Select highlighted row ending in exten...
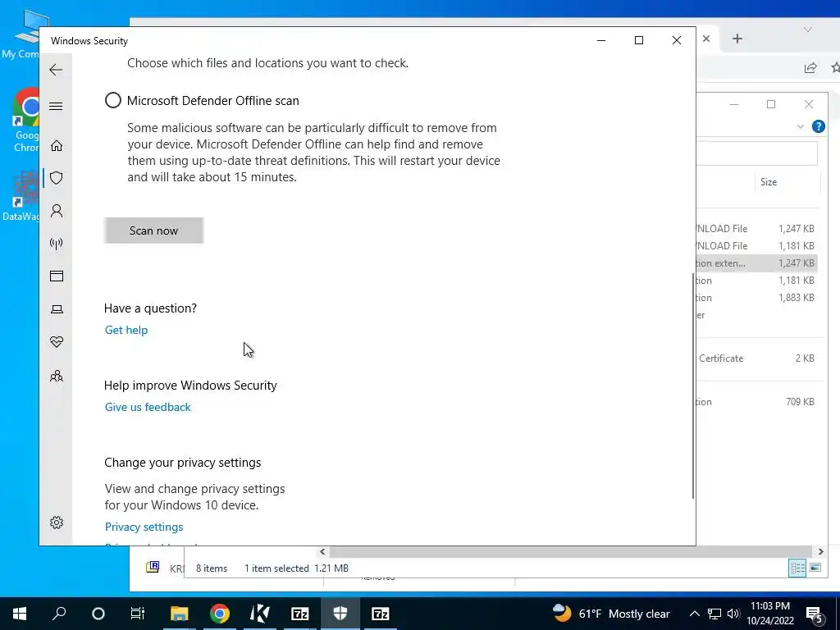 coord(757,263)
